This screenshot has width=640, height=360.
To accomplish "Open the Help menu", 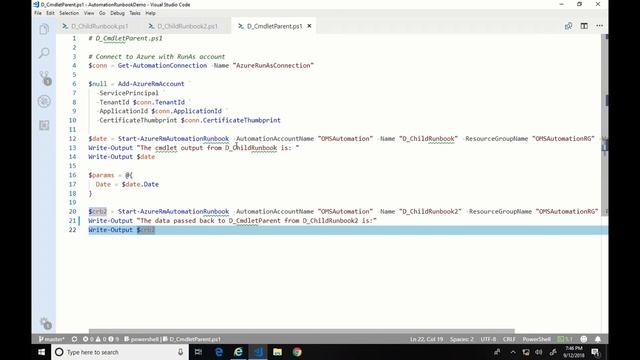I will click(x=151, y=13).
